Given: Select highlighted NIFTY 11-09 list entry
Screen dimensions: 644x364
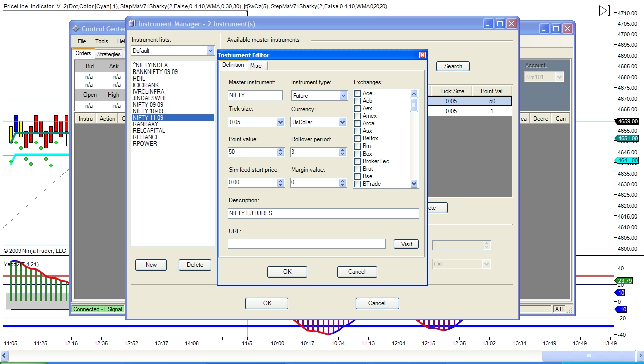Looking at the screenshot, I should coord(172,118).
